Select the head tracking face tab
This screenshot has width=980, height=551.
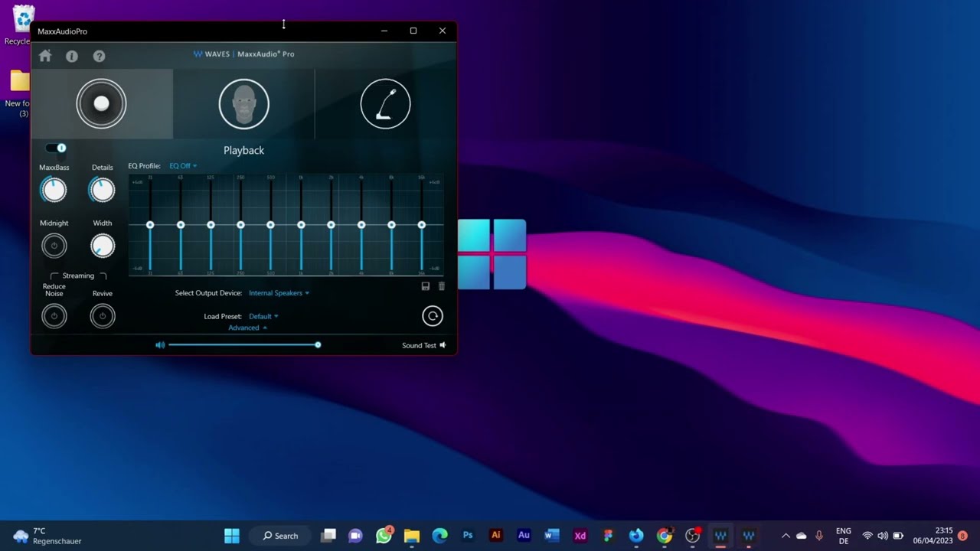244,104
